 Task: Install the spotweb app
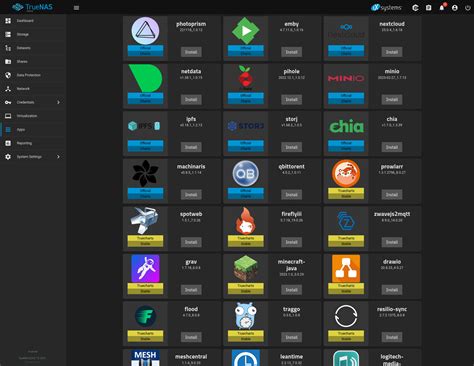coord(191,242)
